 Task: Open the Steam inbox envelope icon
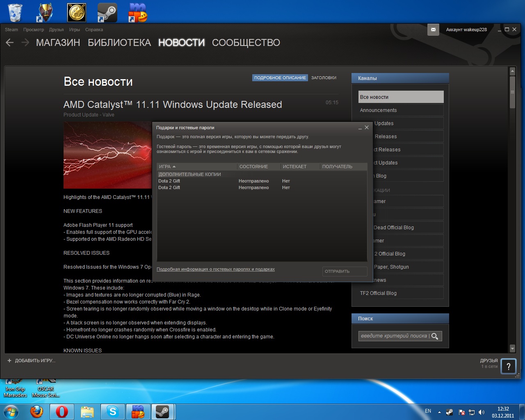tap(433, 30)
